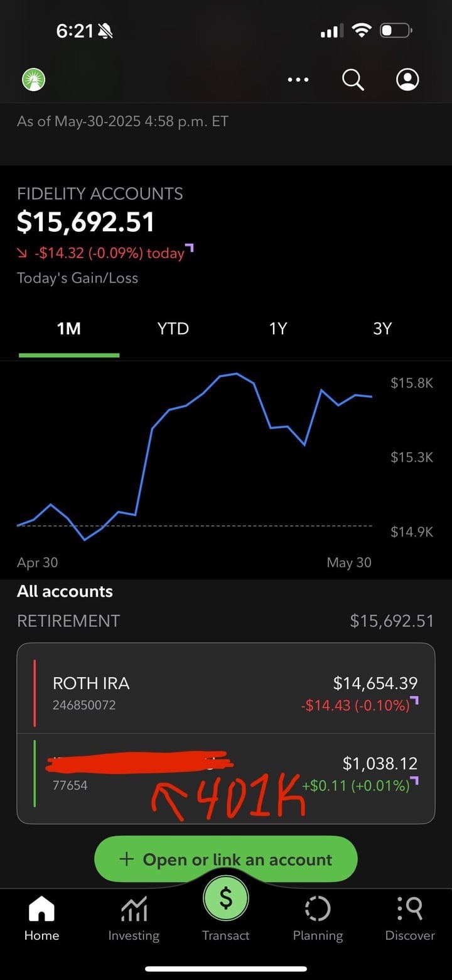Image resolution: width=452 pixels, height=980 pixels.
Task: Tap the purple indicator beside today's loss
Action: [190, 248]
